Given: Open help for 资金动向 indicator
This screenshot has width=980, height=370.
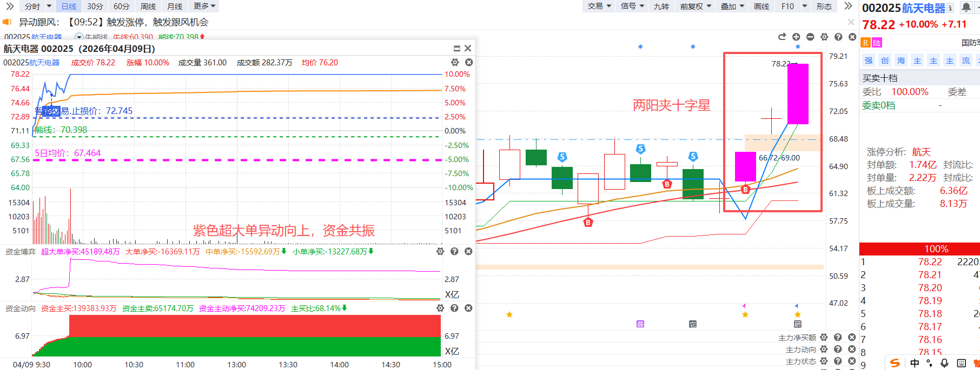Looking at the screenshot, I should [454, 308].
